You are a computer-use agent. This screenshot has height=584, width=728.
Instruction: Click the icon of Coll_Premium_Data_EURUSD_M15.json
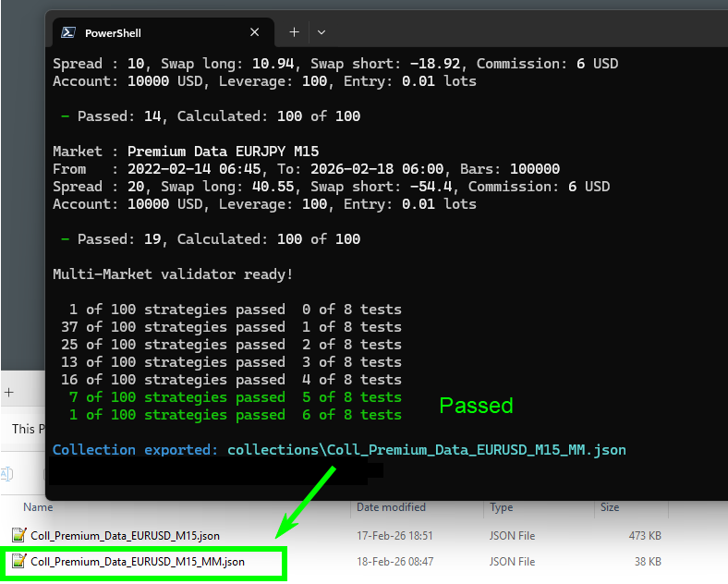[x=19, y=535]
